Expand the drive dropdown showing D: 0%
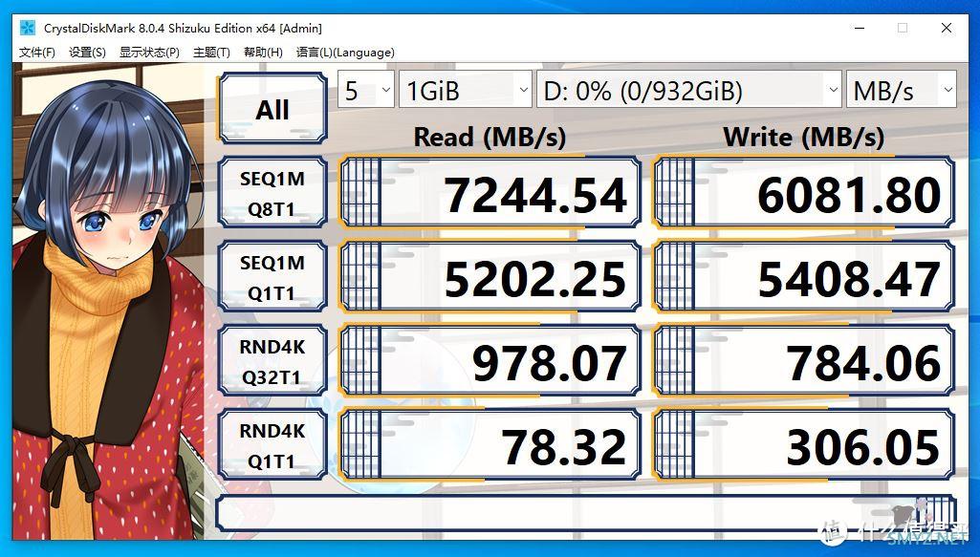Image resolution: width=980 pixels, height=557 pixels. point(688,91)
